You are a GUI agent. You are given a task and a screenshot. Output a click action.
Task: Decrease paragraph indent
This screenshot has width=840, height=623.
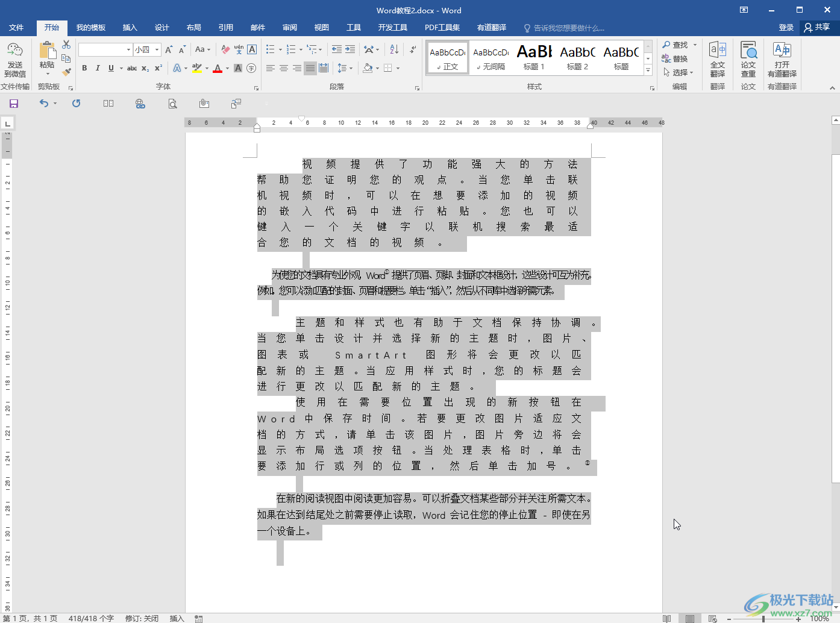pos(337,49)
